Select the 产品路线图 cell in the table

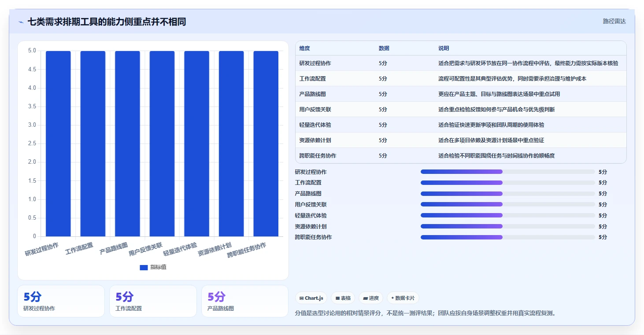[313, 94]
